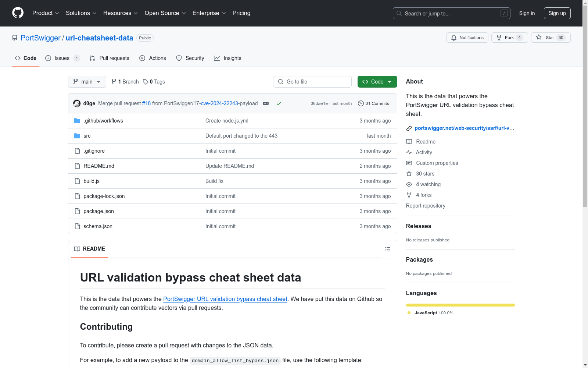The image size is (588, 368).
Task: Click the bell icon in Notifications button
Action: pyautogui.click(x=454, y=38)
